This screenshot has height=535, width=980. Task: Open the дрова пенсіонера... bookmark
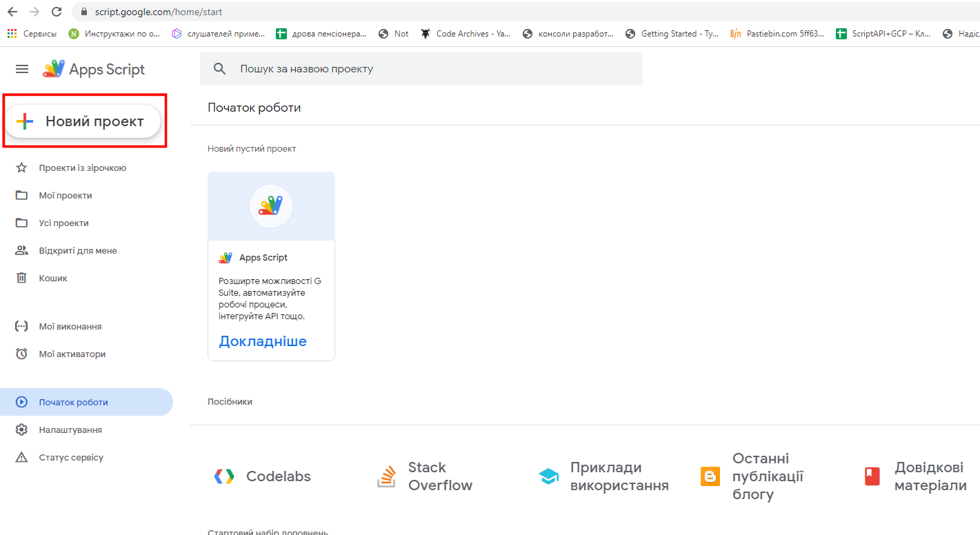tap(321, 34)
